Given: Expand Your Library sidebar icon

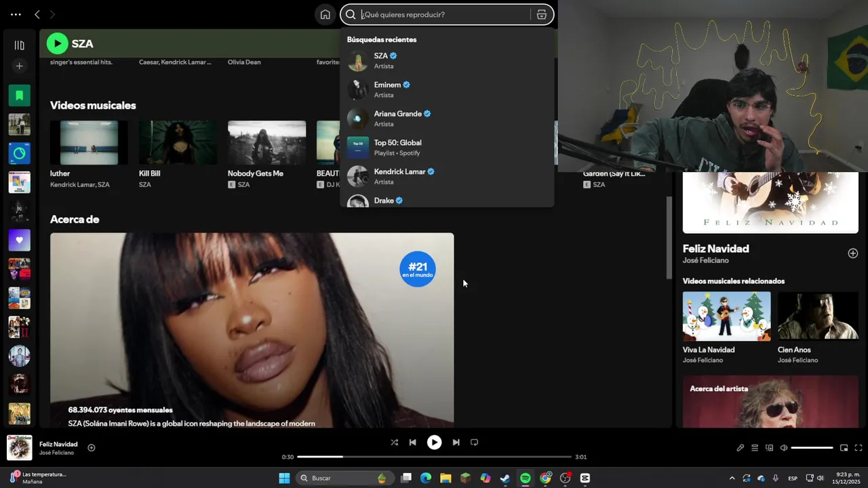Looking at the screenshot, I should pos(19,45).
